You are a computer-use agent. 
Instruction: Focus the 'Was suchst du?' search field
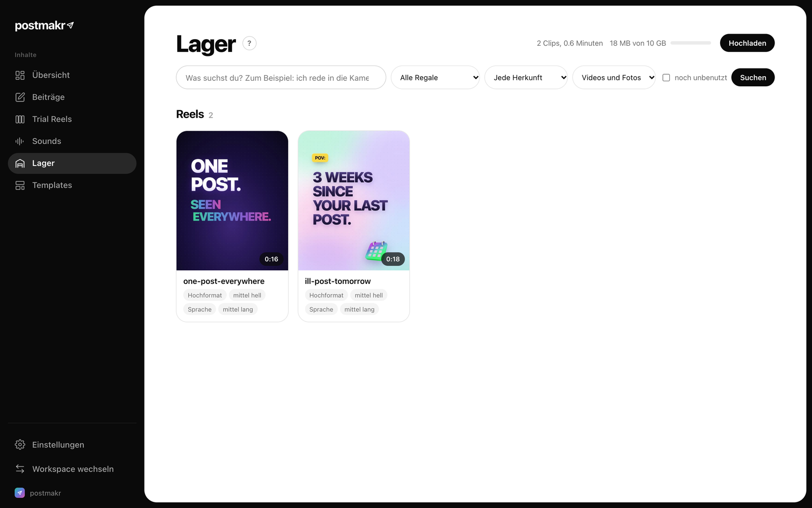click(281, 77)
